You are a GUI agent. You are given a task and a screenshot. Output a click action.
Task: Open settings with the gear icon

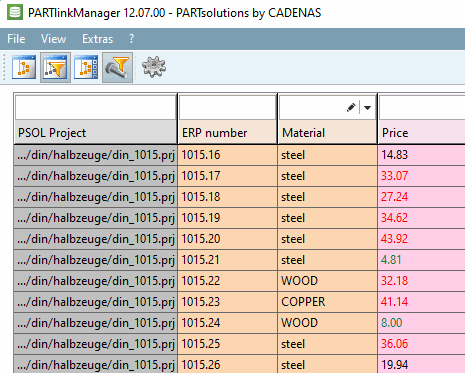tap(154, 67)
